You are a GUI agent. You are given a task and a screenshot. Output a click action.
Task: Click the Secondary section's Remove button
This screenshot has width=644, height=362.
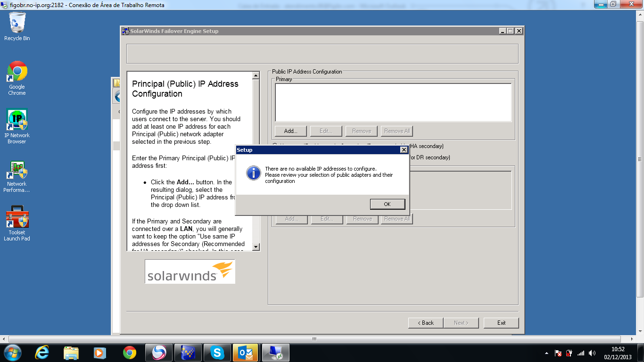(363, 219)
